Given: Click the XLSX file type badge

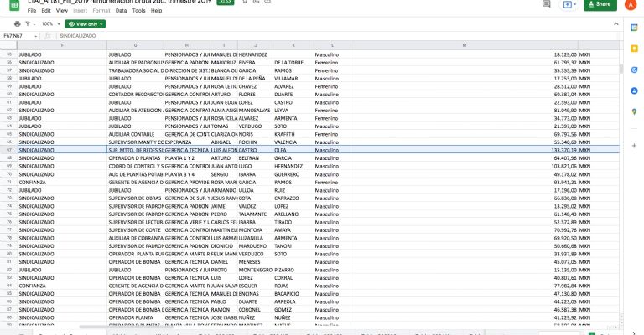Looking at the screenshot, I should coord(225,3).
